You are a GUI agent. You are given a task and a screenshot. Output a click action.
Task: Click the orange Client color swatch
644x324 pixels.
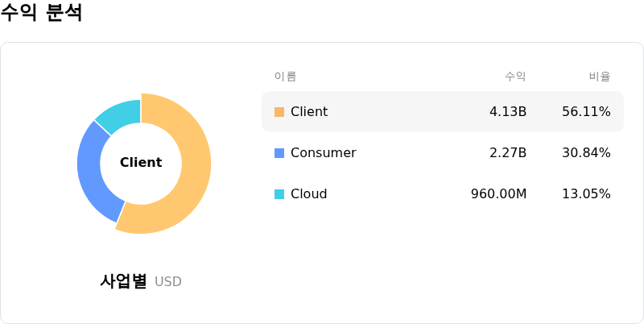279,112
